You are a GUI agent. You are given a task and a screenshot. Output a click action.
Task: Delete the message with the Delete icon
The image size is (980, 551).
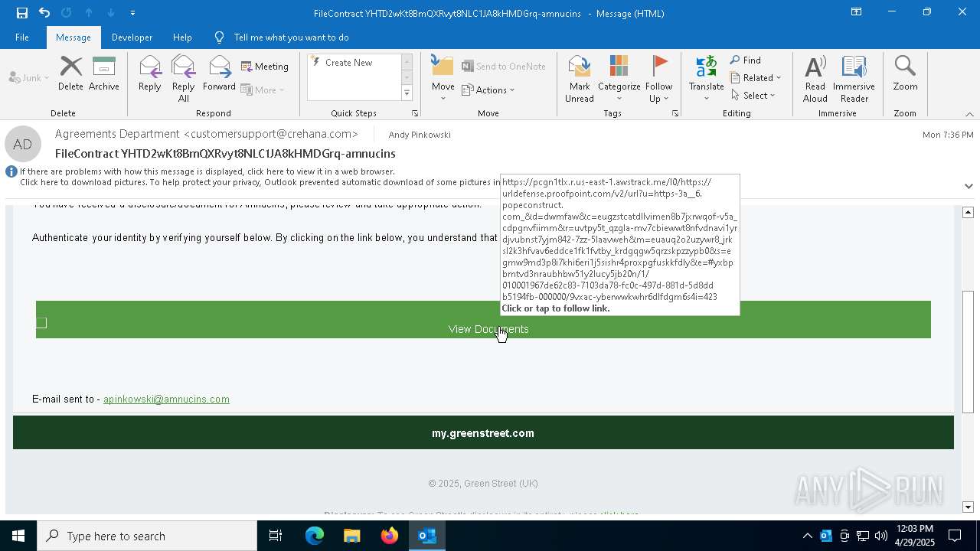pos(70,73)
